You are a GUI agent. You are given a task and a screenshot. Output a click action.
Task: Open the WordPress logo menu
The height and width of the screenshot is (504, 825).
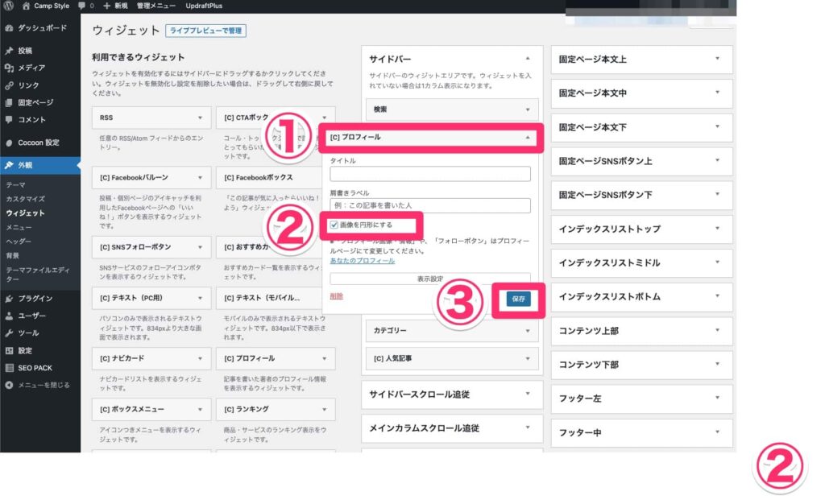tap(8, 6)
